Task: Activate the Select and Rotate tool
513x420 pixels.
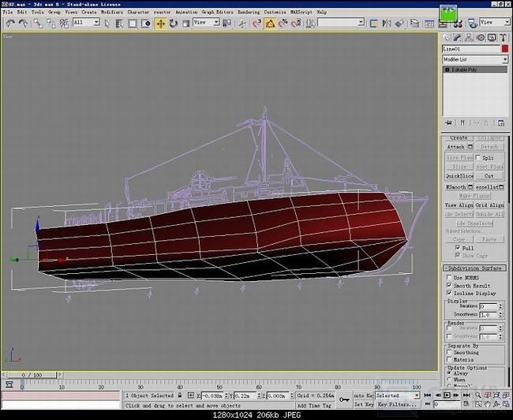Action: 173,23
